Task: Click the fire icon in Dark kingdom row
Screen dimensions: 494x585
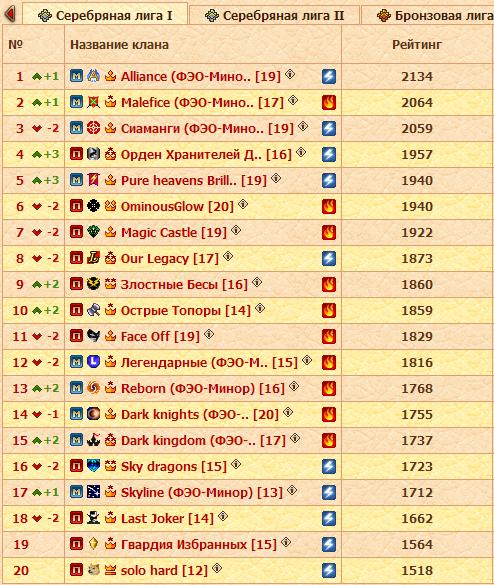Action: coord(329,440)
